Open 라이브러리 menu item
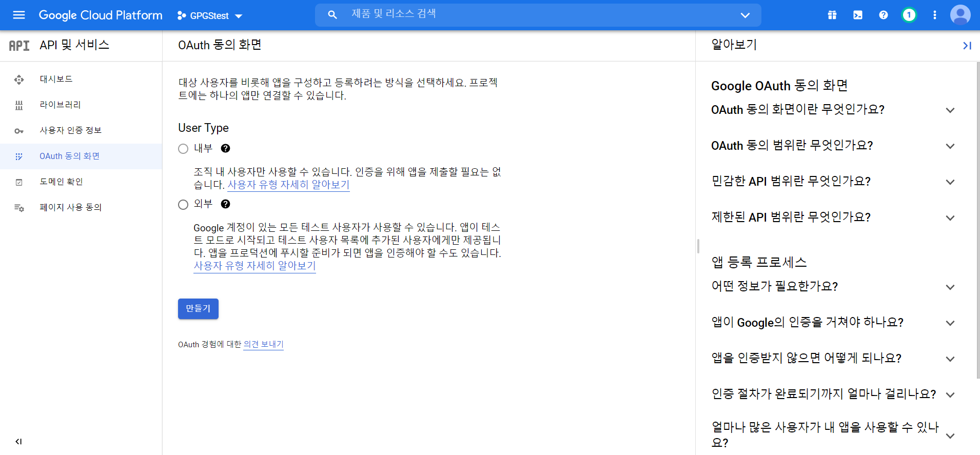Image resolution: width=980 pixels, height=455 pixels. pyautogui.click(x=81, y=105)
